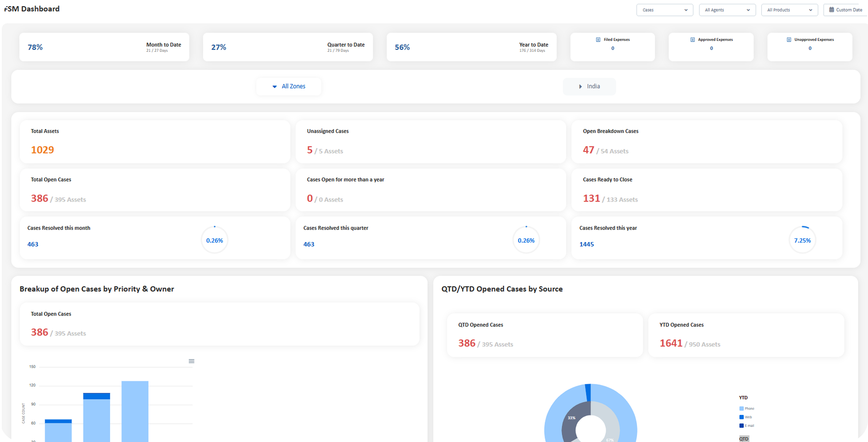Image resolution: width=868 pixels, height=442 pixels.
Task: Expand the All Products dropdown
Action: point(789,10)
